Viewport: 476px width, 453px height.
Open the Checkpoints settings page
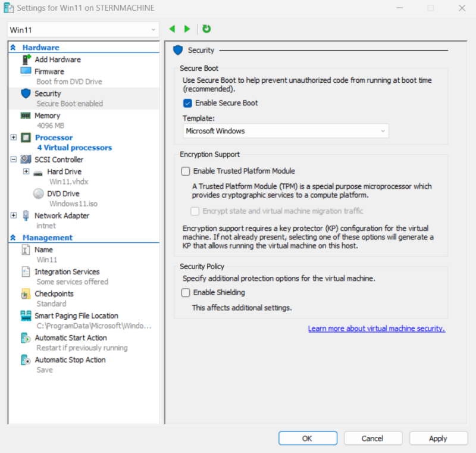[54, 294]
